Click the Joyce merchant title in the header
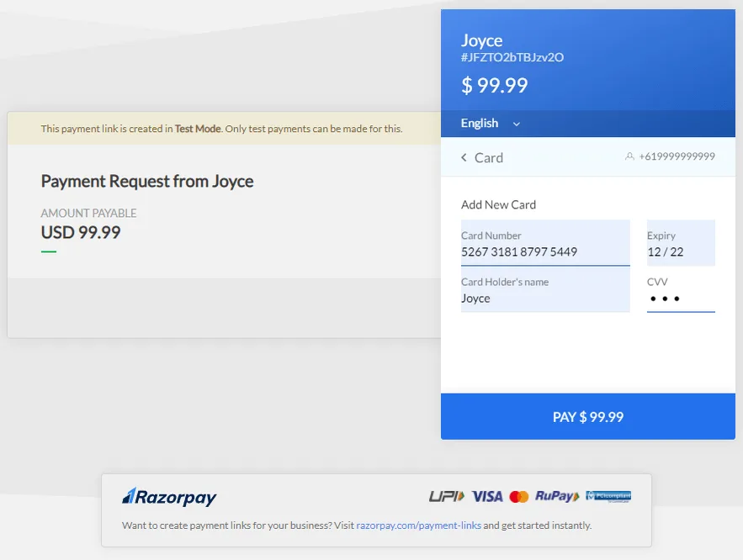This screenshot has width=743, height=560. coord(481,40)
